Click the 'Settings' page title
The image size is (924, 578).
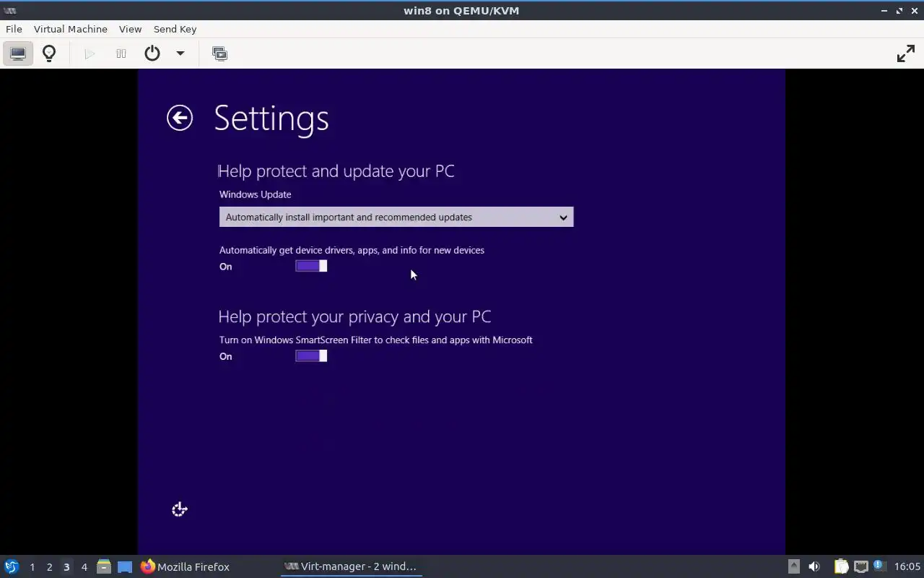(x=271, y=118)
